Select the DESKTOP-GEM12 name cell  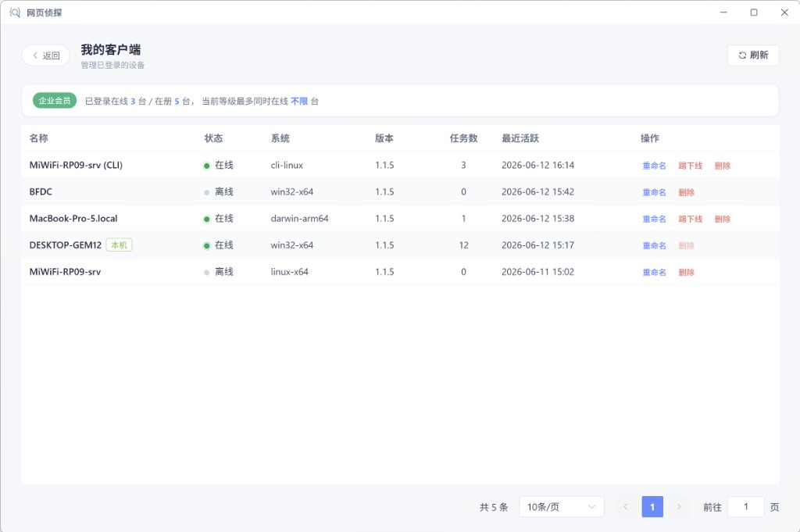(x=66, y=245)
